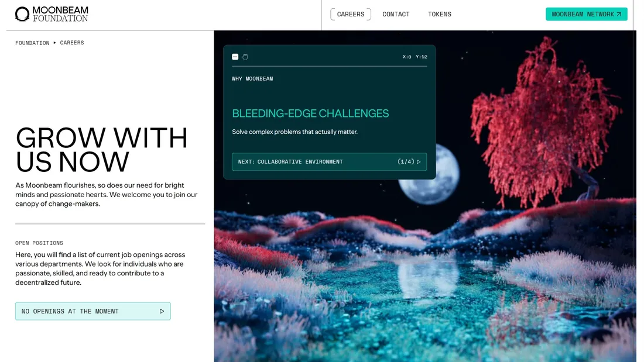Click triangle icon in No Openings button

pyautogui.click(x=162, y=311)
